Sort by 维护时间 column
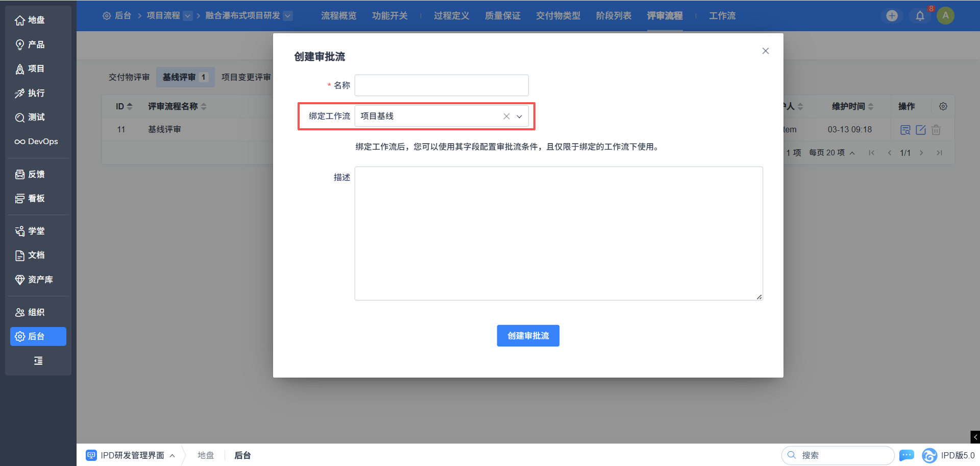The width and height of the screenshot is (980, 466). [853, 106]
